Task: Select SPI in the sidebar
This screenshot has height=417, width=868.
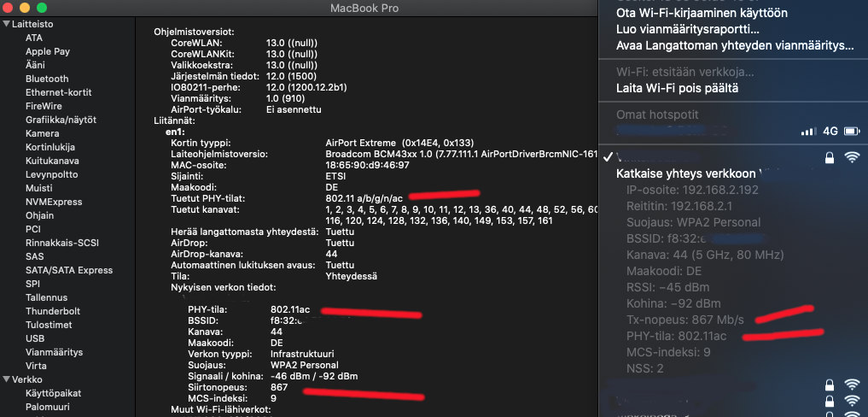Action: pyautogui.click(x=32, y=284)
